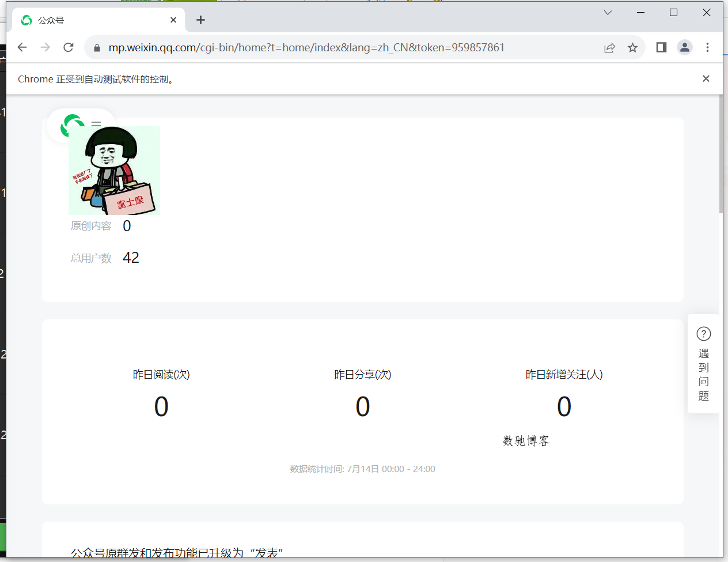This screenshot has height=562, width=728.
Task: Open a new tab with plus button
Action: [200, 20]
